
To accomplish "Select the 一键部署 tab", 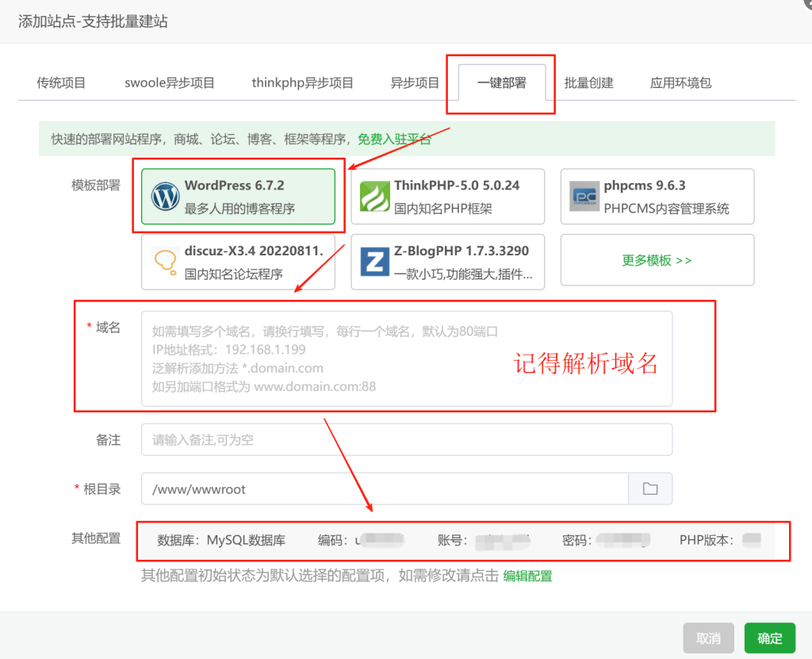I will [x=502, y=83].
